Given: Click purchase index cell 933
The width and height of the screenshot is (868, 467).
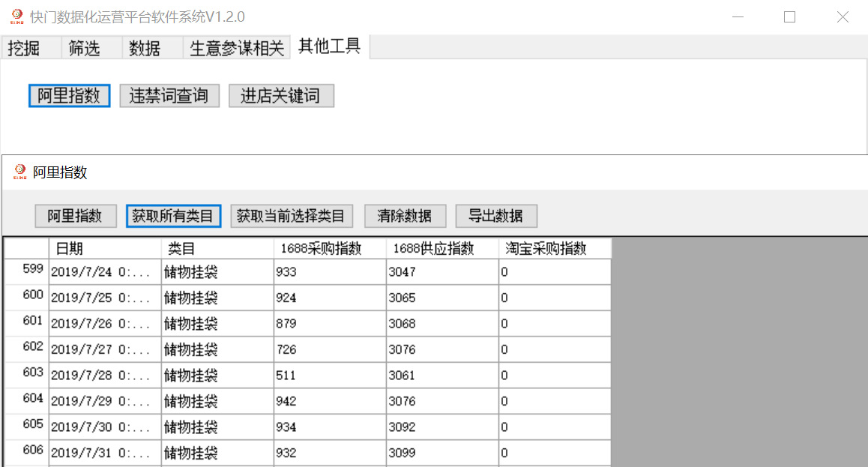Looking at the screenshot, I should [330, 271].
